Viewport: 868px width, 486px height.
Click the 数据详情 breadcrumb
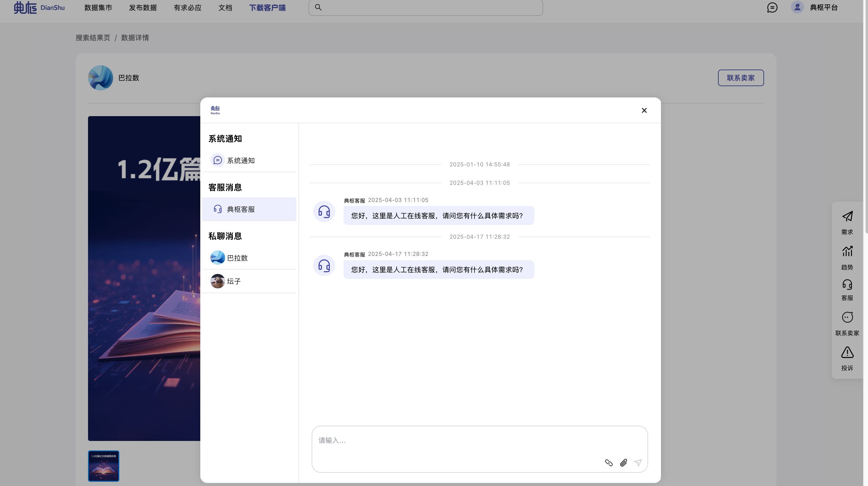pyautogui.click(x=135, y=38)
